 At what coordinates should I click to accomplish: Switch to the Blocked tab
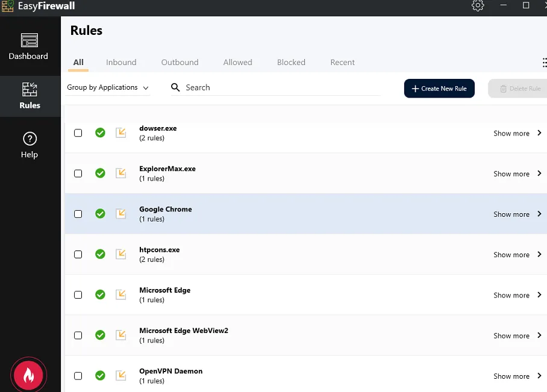point(291,62)
